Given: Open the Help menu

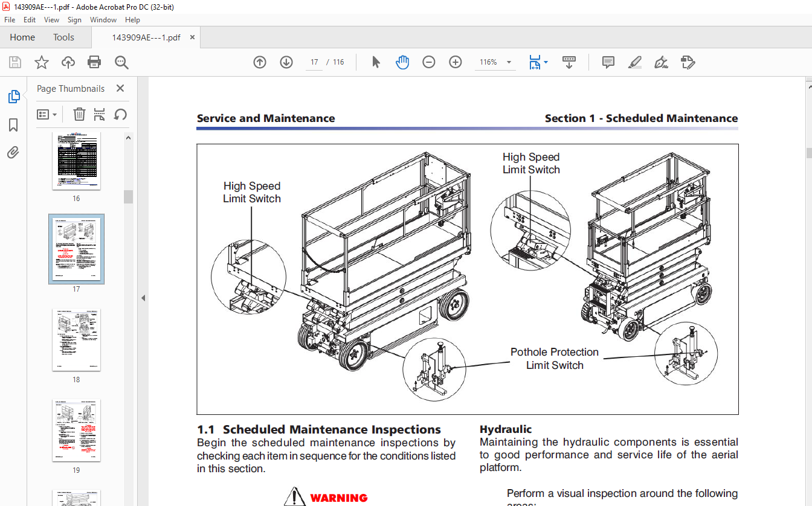Looking at the screenshot, I should pos(132,20).
